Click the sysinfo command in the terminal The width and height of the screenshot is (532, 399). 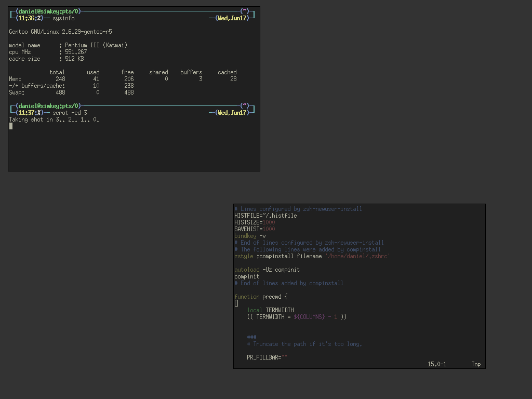(x=63, y=18)
